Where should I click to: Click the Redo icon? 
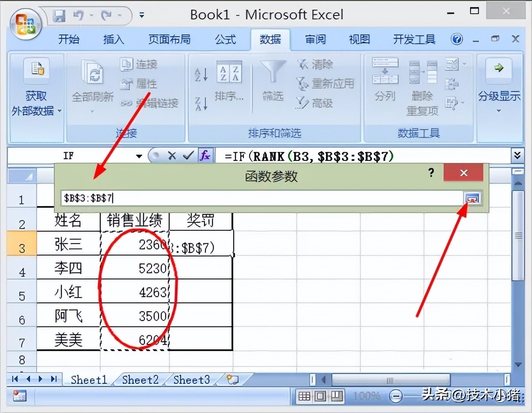106,16
